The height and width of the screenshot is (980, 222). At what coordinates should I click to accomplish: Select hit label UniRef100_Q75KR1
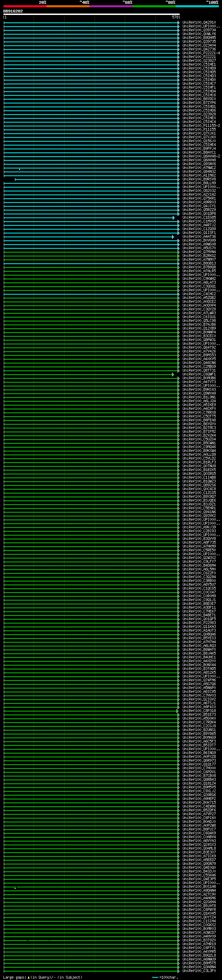(199, 198)
